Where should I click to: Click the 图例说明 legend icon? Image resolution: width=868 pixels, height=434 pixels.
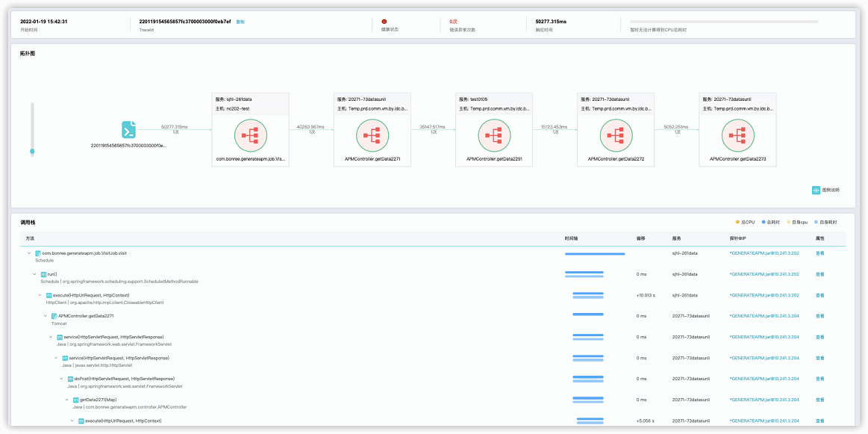816,190
